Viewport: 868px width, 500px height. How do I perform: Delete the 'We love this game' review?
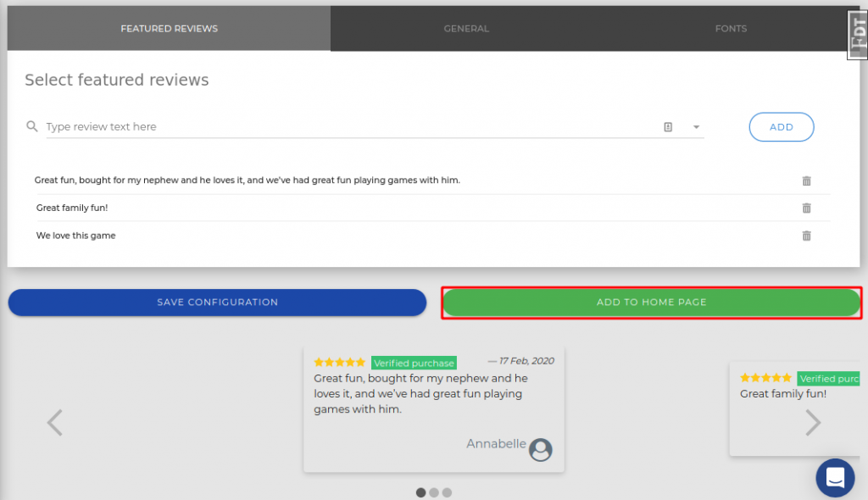[x=807, y=236]
